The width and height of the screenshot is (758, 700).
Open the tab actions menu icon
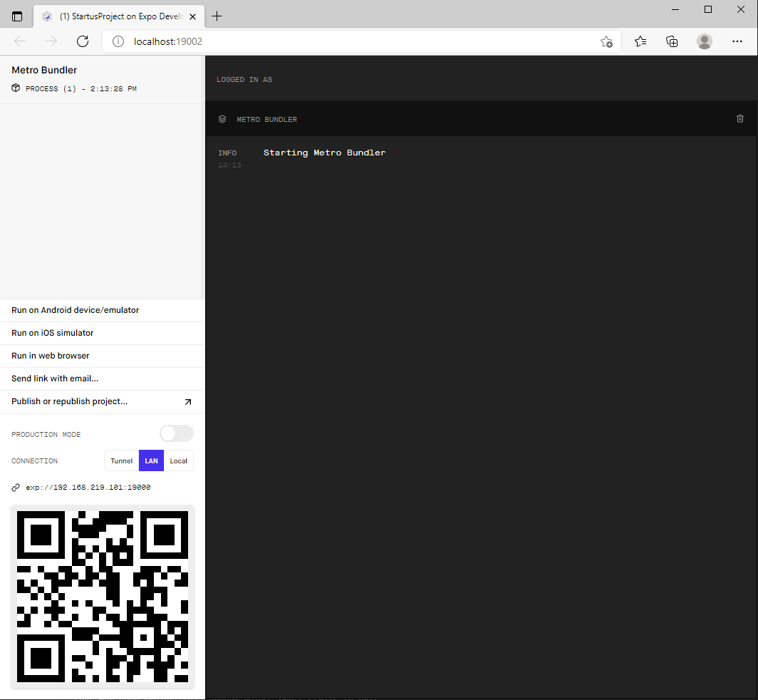[x=17, y=16]
